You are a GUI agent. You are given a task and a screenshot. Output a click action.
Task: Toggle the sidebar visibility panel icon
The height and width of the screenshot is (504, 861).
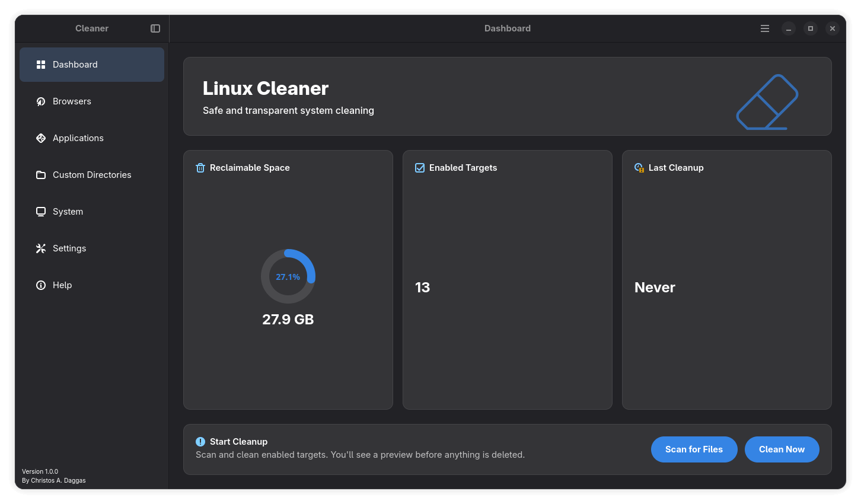point(155,28)
